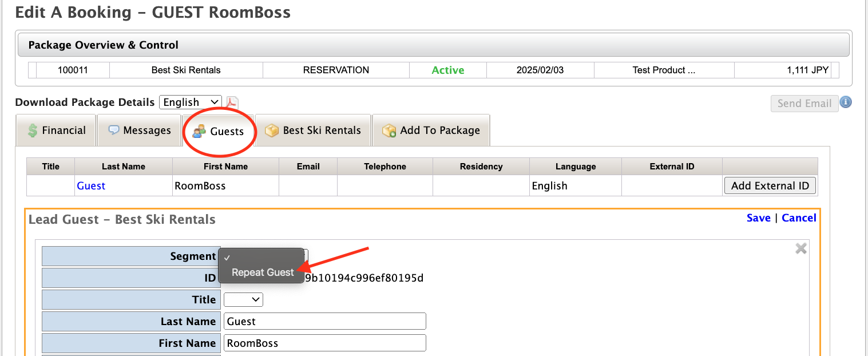Open the Title dropdown in Lead Guest form

pos(243,299)
